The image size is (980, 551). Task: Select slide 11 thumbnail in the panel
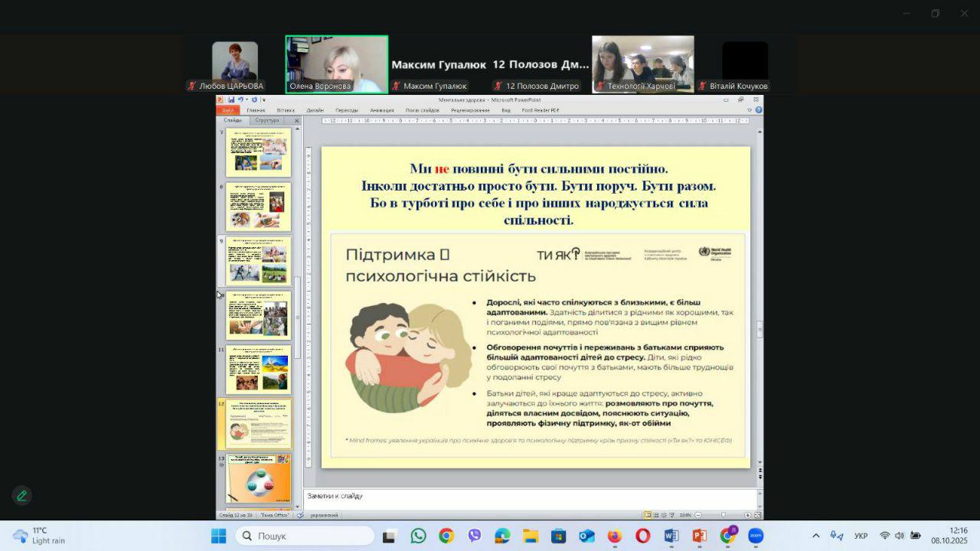tap(258, 370)
